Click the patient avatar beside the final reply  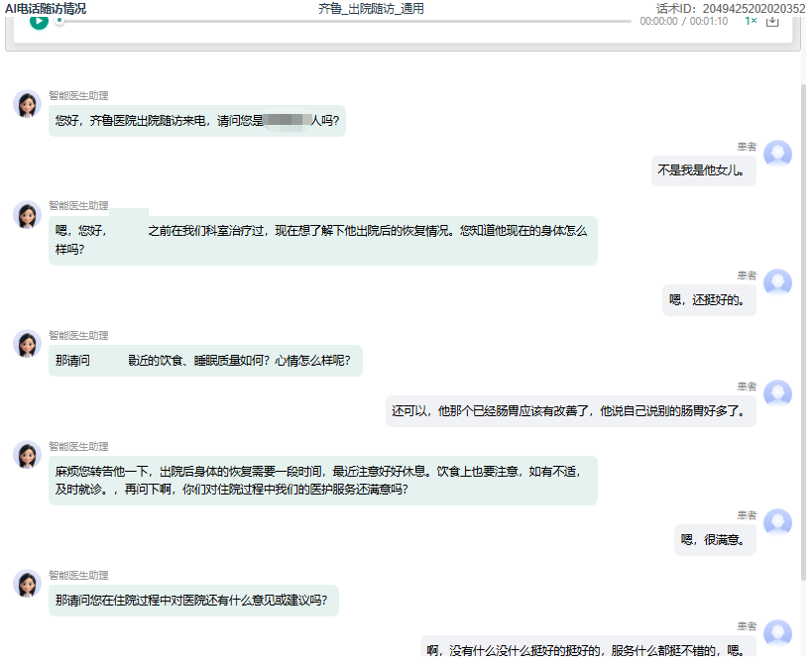pyautogui.click(x=777, y=633)
